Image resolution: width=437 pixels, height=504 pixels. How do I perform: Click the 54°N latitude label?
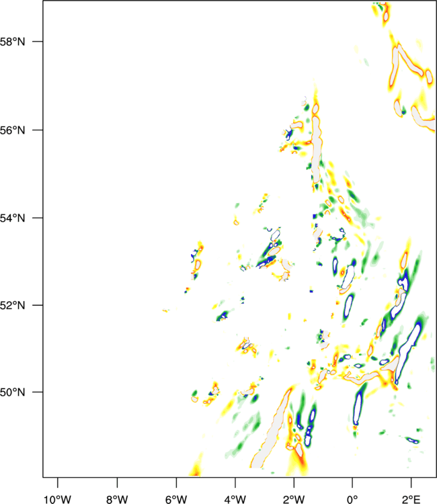(x=12, y=218)
